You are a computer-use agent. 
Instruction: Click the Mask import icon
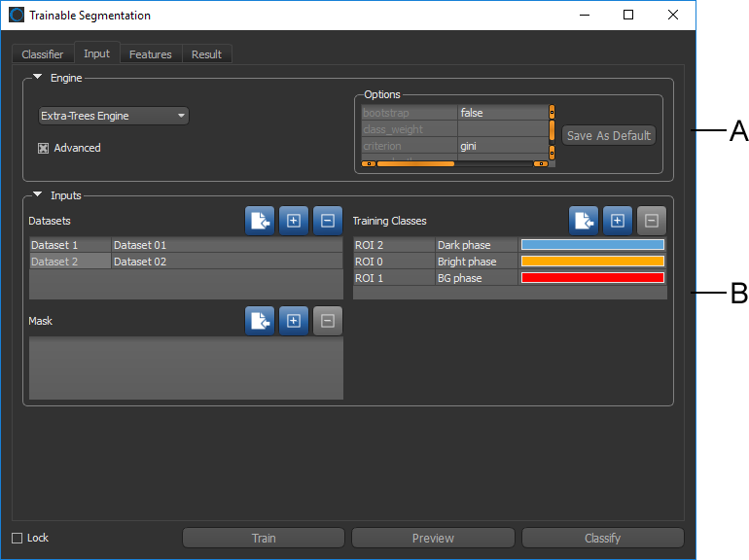[x=261, y=320]
